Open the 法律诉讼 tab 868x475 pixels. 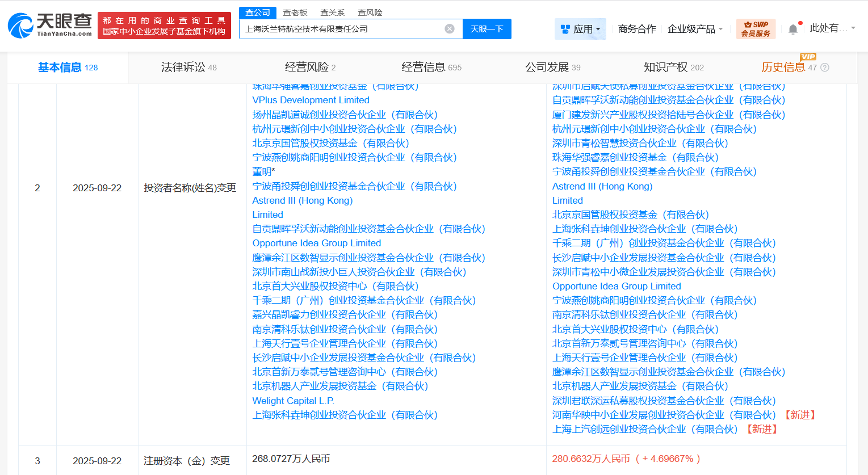click(183, 66)
